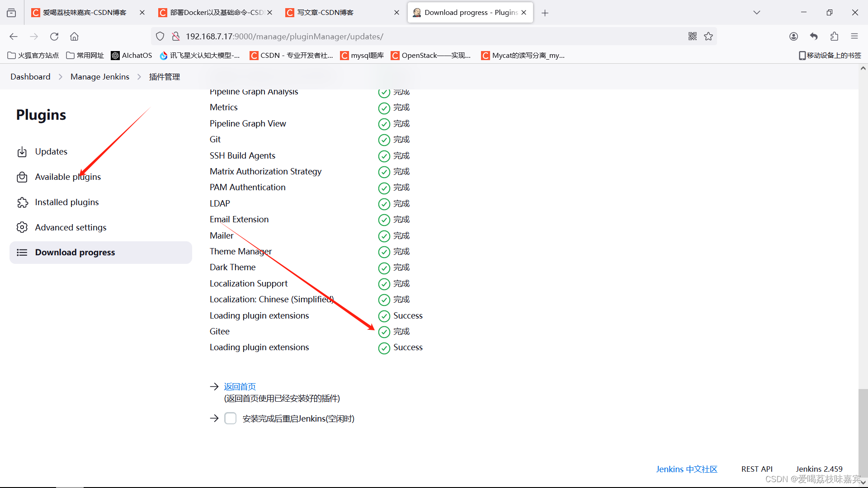
Task: Click the QR code icon in address bar
Action: pyautogui.click(x=693, y=36)
